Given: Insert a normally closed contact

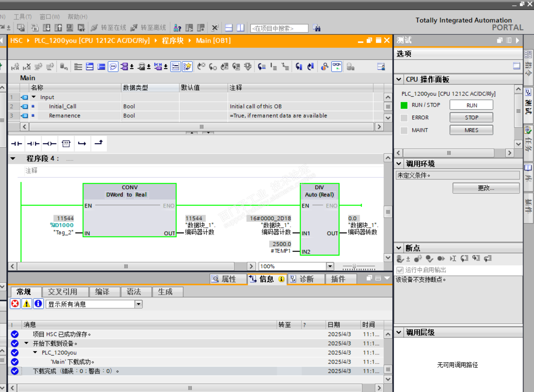Looking at the screenshot, I should coord(33,144).
